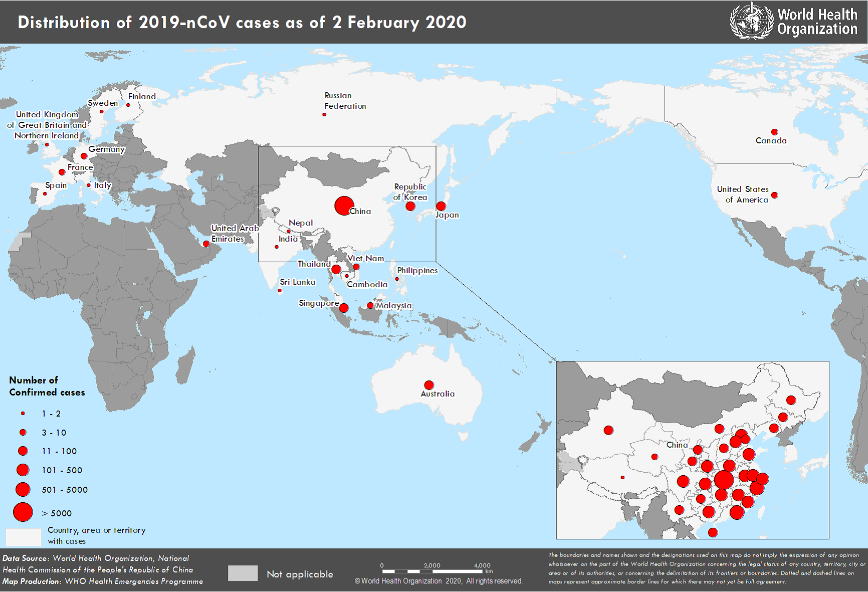This screenshot has width=868, height=592.
Task: Click the gray Not applicable swatch
Action: tap(243, 573)
